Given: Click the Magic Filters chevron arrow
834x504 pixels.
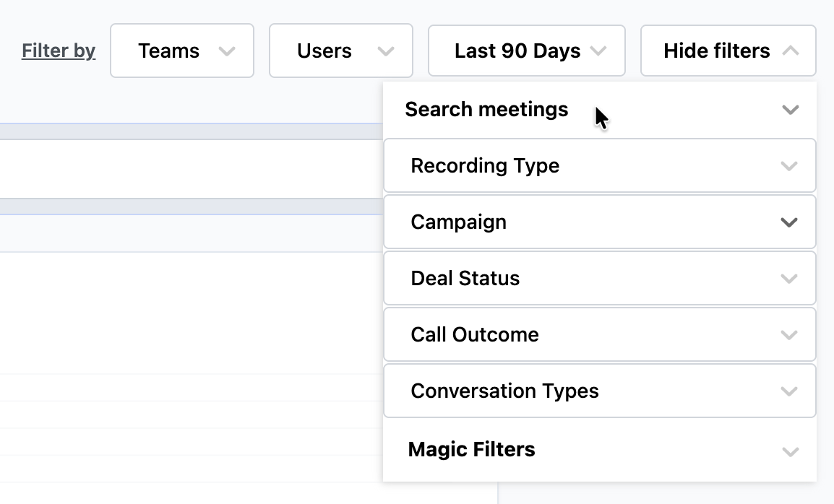Looking at the screenshot, I should (x=791, y=452).
